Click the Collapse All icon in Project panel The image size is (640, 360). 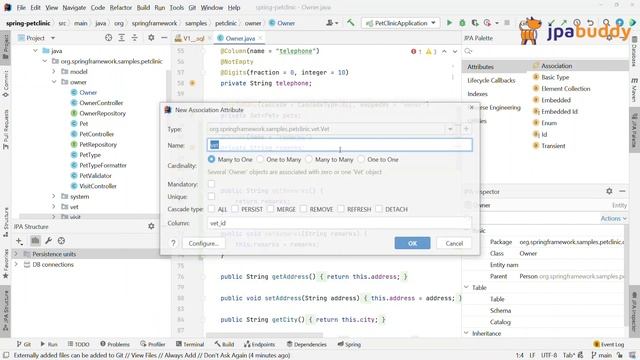[x=134, y=38]
